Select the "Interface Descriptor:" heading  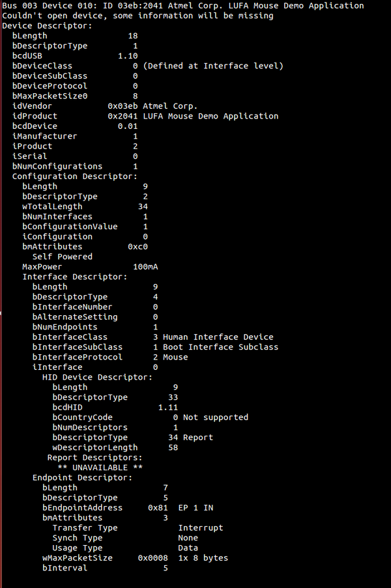[x=74, y=277]
